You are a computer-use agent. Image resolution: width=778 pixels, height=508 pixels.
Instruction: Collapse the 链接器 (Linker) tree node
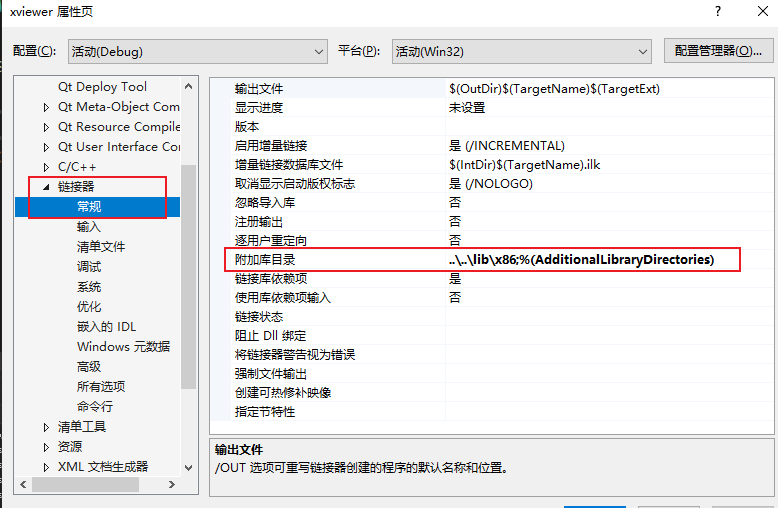tap(46, 187)
